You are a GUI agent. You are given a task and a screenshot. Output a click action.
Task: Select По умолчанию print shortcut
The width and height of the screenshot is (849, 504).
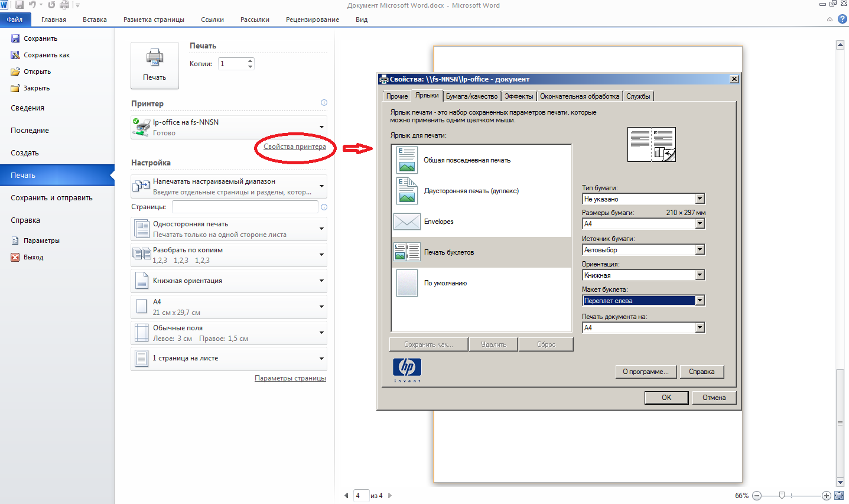pos(482,283)
